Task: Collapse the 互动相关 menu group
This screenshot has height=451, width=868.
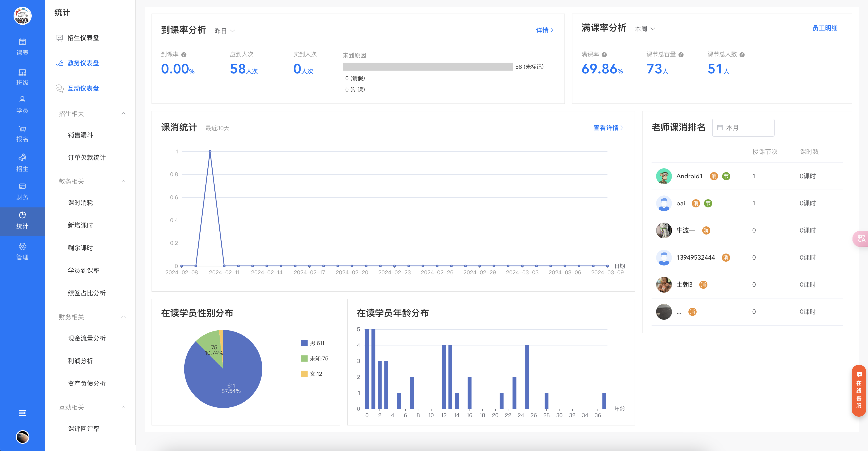Action: [x=123, y=407]
